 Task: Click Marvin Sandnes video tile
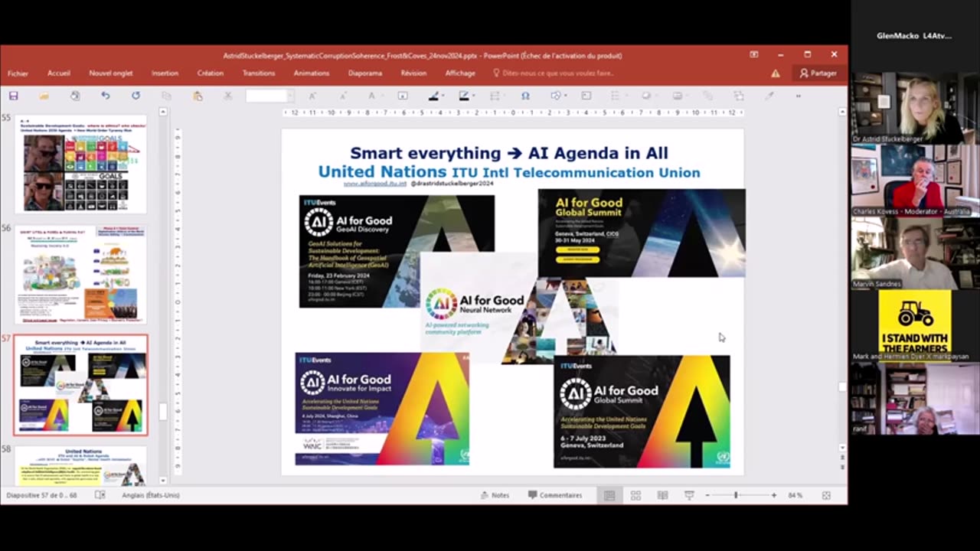[915, 253]
